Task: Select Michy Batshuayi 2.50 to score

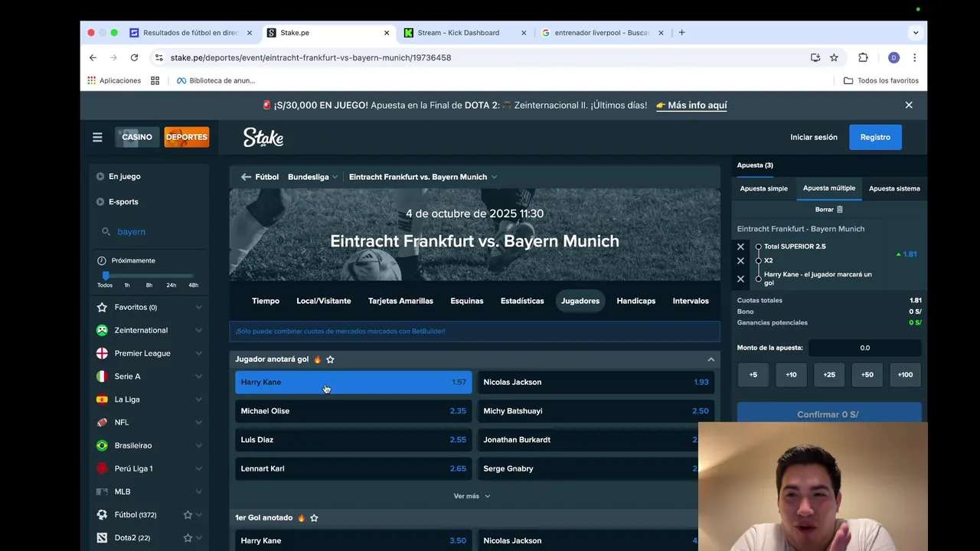Action: (x=596, y=411)
